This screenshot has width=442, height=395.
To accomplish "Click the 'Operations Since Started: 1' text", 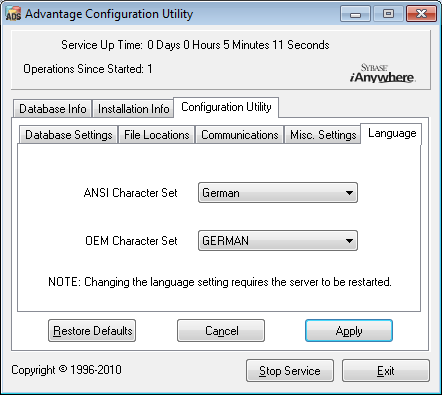I will 88,69.
